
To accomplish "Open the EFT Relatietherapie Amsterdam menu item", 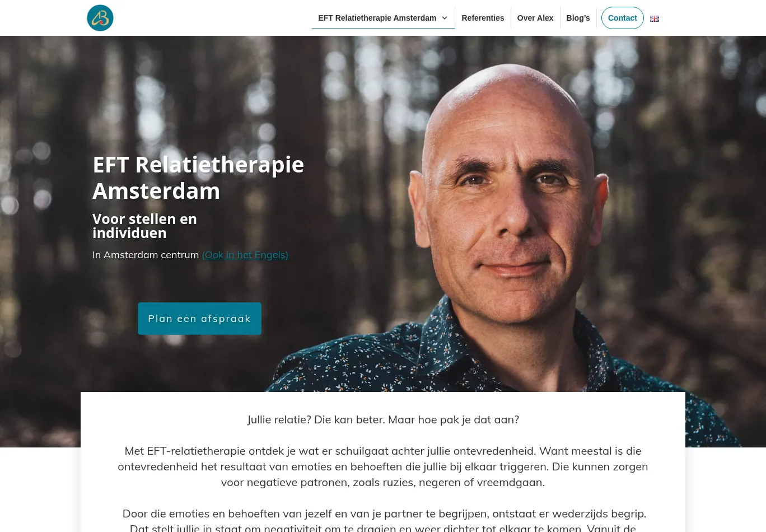I will tap(377, 18).
